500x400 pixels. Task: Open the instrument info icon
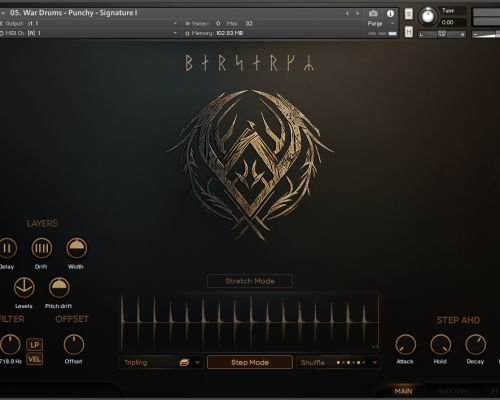tap(390, 13)
